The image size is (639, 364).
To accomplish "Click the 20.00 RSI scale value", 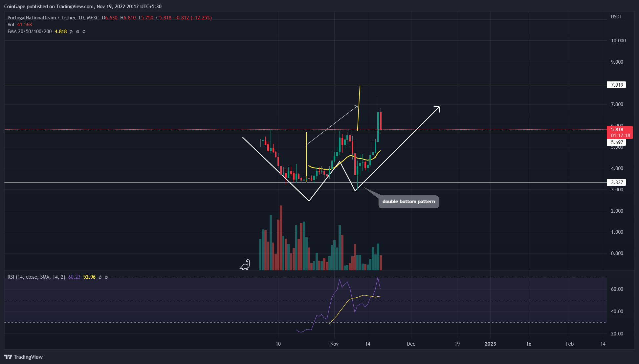I will point(617,334).
